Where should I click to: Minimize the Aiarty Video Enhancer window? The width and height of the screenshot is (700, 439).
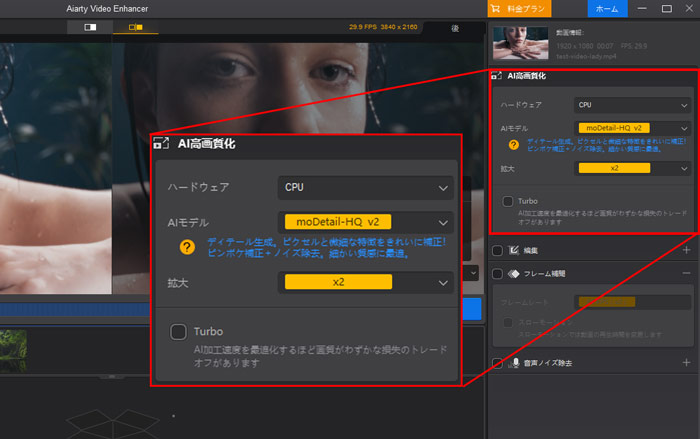[x=642, y=8]
